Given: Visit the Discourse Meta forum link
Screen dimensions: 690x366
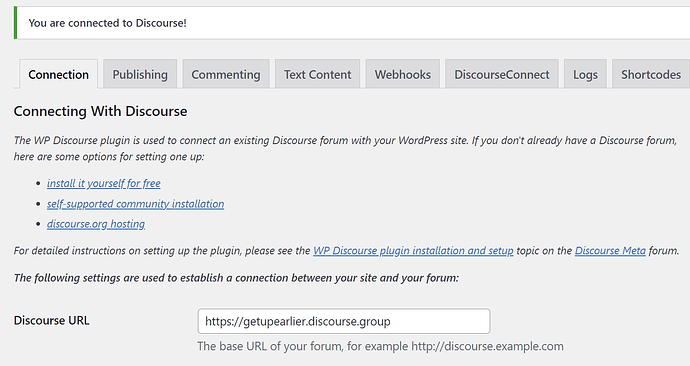Looking at the screenshot, I should (610, 250).
